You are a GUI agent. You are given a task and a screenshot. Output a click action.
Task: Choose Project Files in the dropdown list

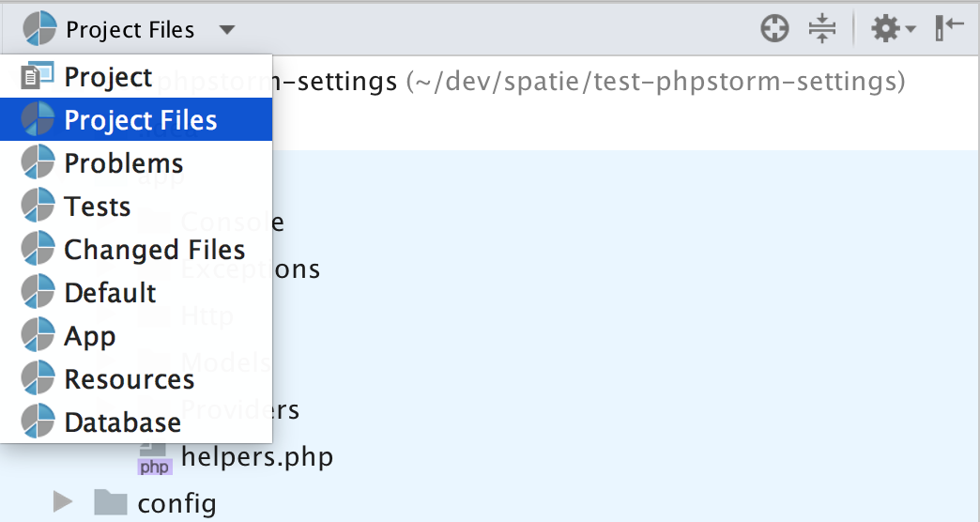coord(140,120)
